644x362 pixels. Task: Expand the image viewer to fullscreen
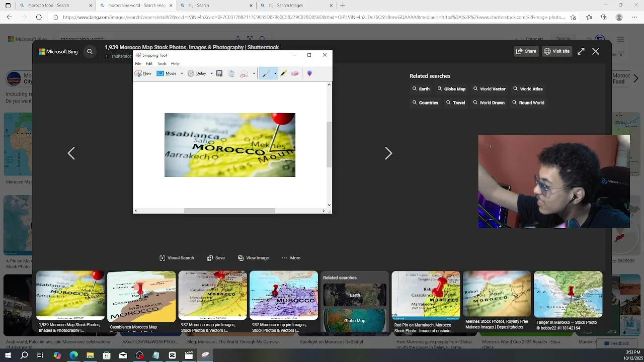coord(581,51)
